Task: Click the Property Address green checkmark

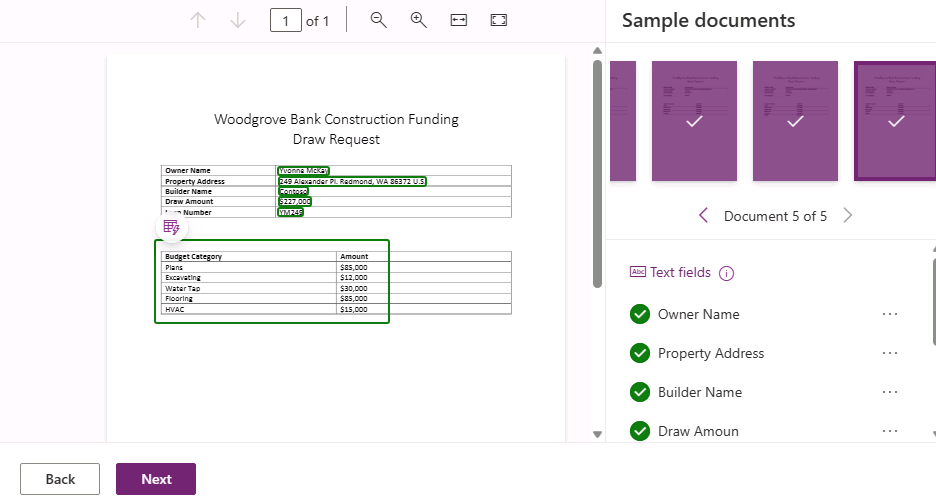Action: pyautogui.click(x=640, y=353)
